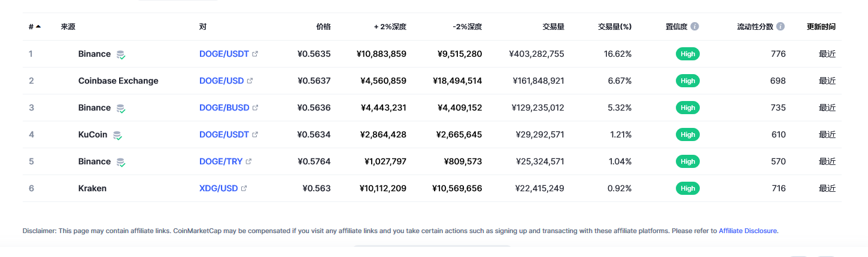This screenshot has width=868, height=257.
Task: Sort markets by 交易量 column header
Action: [553, 27]
